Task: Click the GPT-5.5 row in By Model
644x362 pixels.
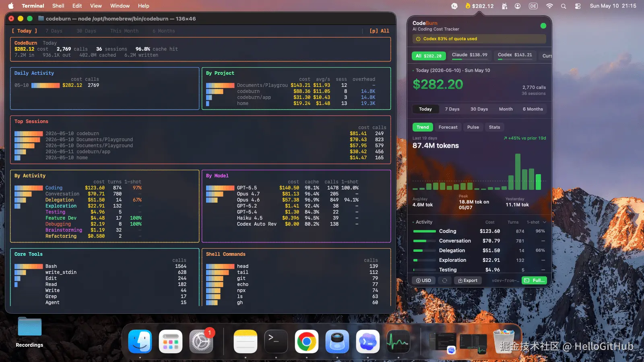Action: tap(282, 188)
